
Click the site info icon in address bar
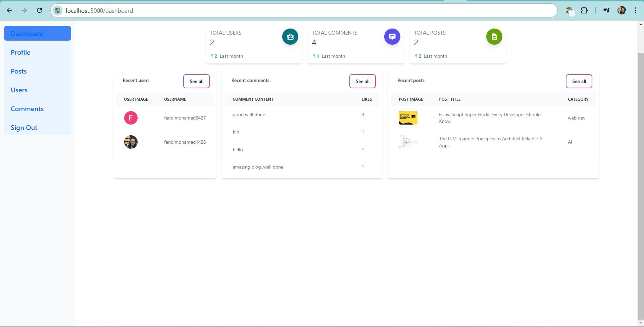point(58,10)
